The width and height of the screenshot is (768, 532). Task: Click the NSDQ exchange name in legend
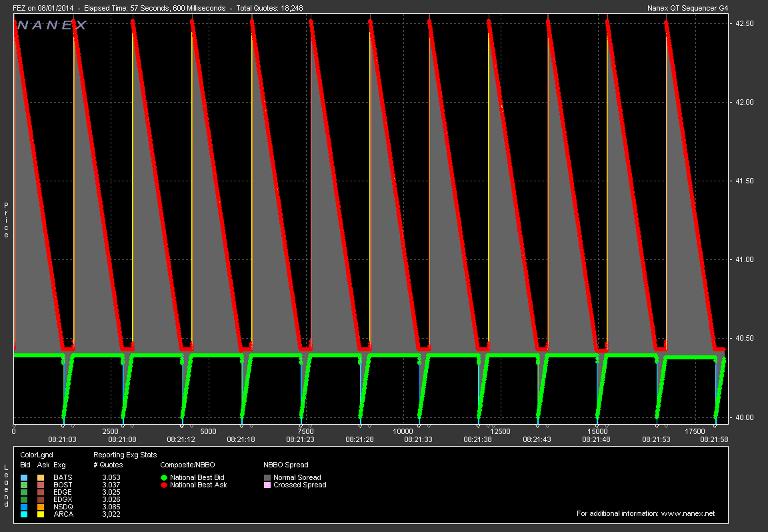point(63,507)
